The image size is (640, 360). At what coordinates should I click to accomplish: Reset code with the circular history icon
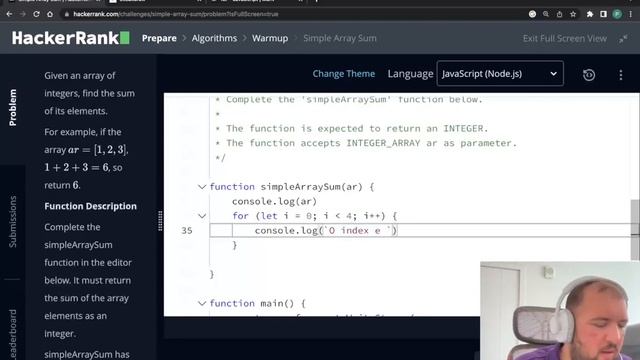coord(589,75)
